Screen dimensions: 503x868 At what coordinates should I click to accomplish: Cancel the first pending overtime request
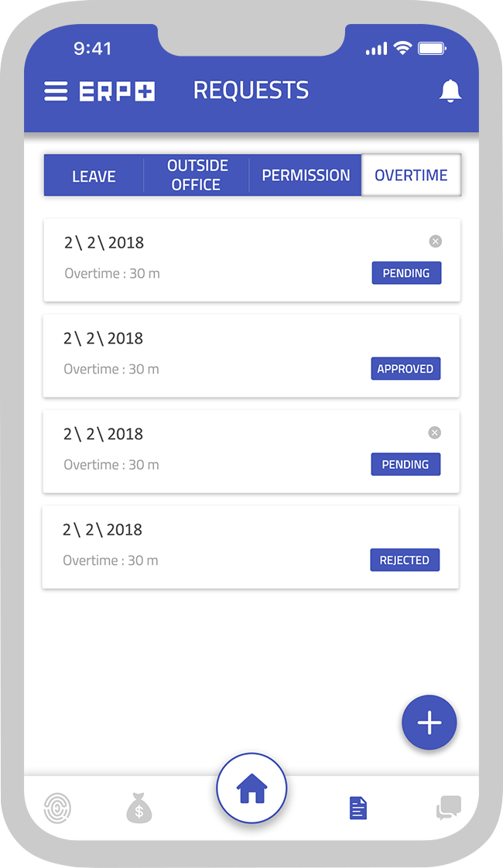(436, 241)
